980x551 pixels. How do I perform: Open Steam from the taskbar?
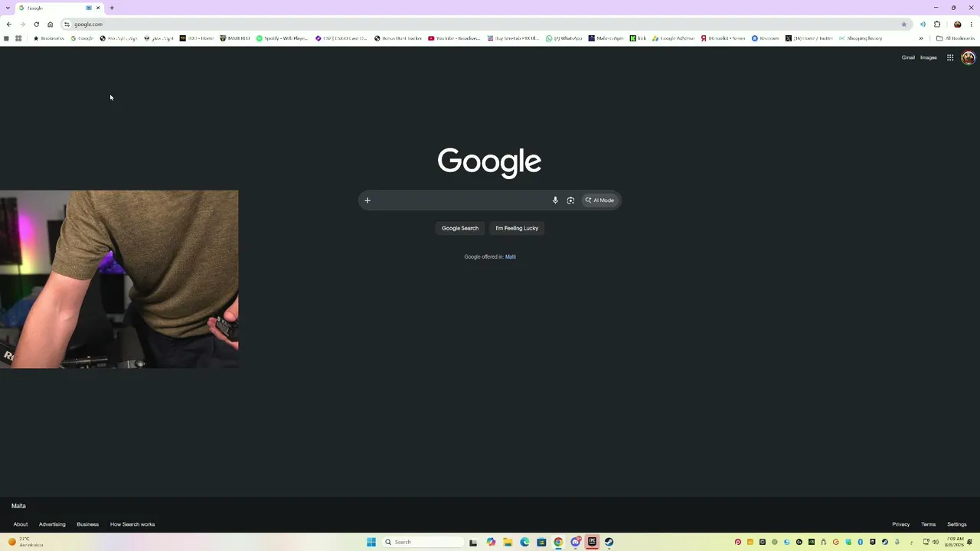609,542
